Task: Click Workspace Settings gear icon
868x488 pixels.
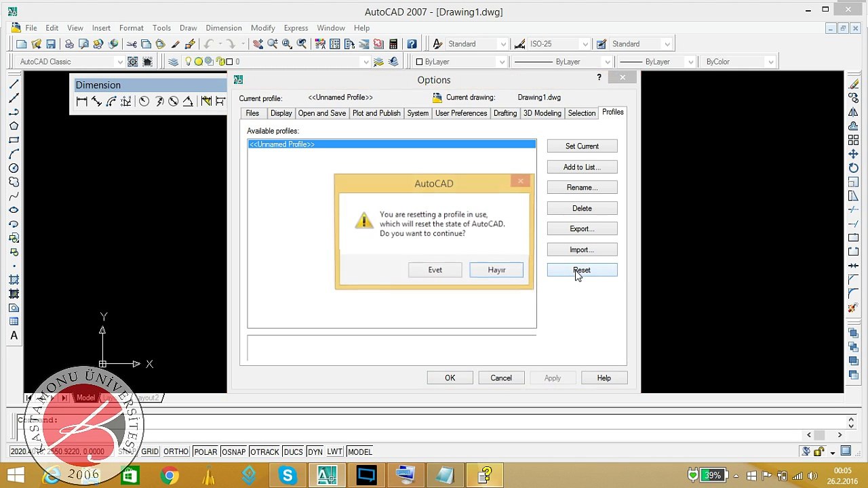Action: [133, 62]
